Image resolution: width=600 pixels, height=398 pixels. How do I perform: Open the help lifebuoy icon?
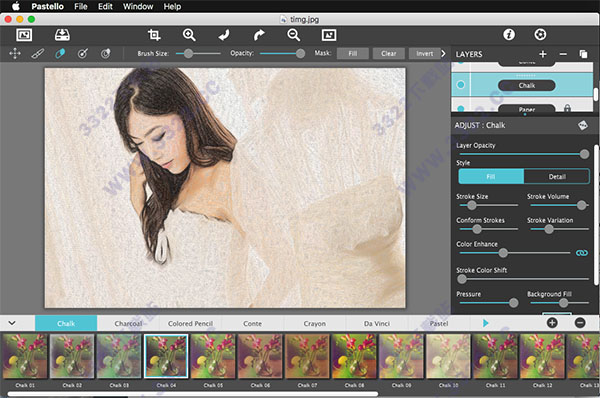[540, 35]
